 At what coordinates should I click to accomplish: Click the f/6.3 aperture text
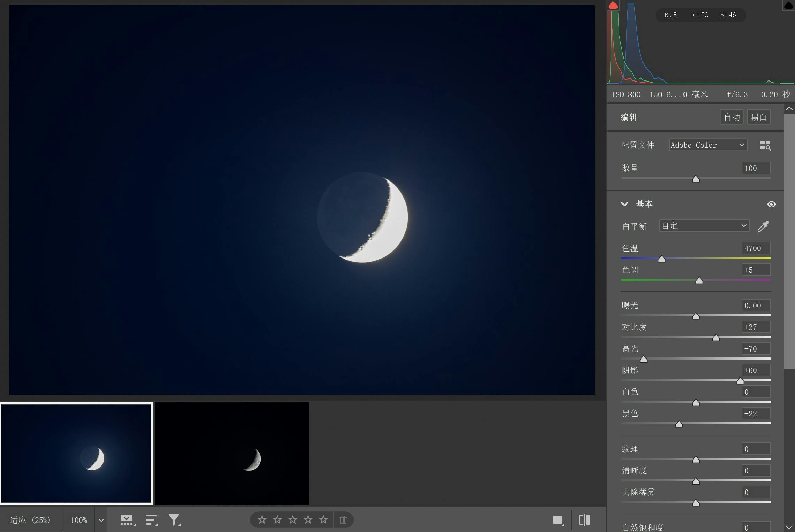(737, 94)
